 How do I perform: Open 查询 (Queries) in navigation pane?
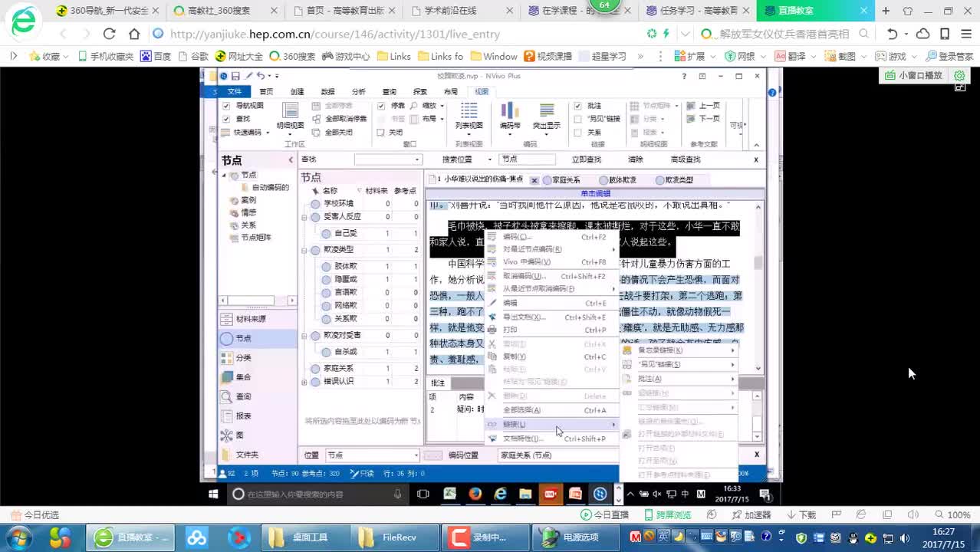(x=257, y=396)
